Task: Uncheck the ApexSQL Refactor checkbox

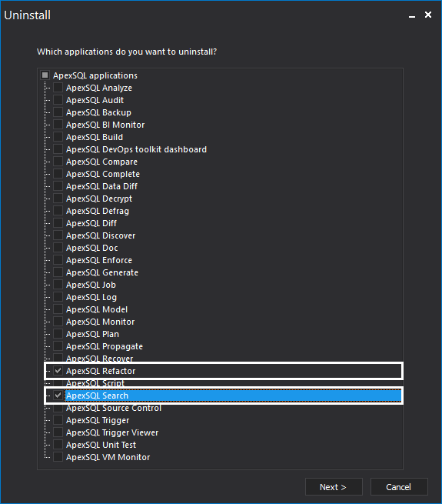Action: tap(58, 371)
